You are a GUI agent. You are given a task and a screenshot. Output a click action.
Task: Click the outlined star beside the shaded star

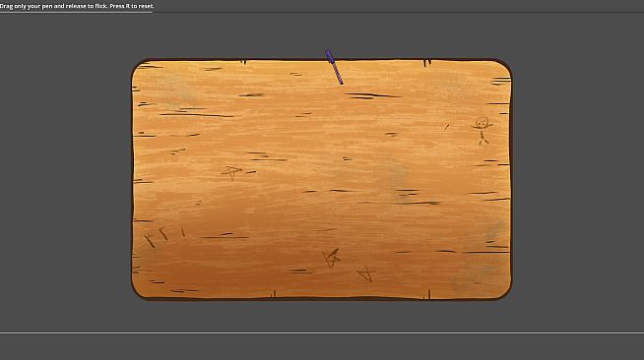[x=365, y=273]
